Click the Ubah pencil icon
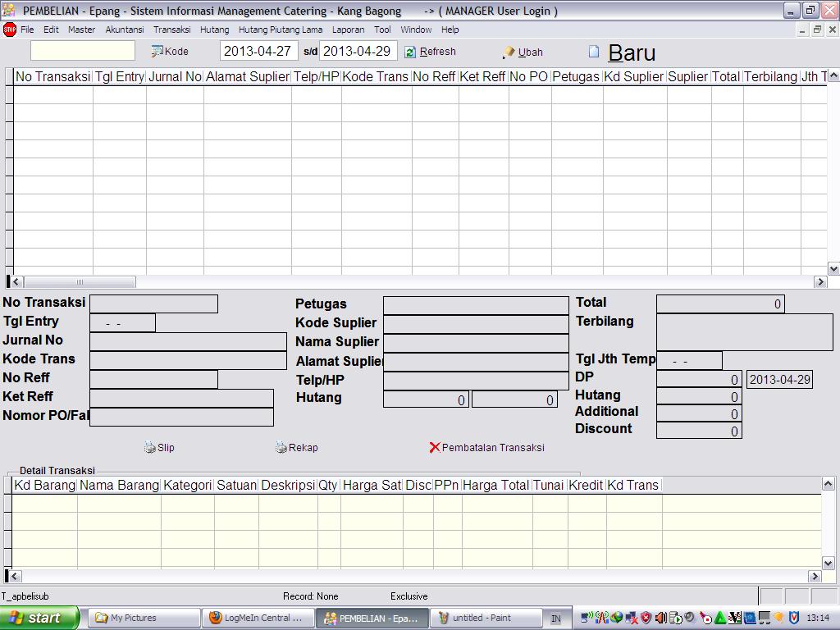 pos(509,52)
